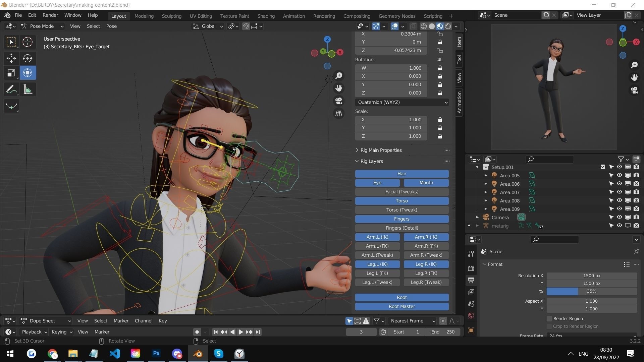Switch to orthographic grid view icon
The image size is (644, 362).
(339, 114)
